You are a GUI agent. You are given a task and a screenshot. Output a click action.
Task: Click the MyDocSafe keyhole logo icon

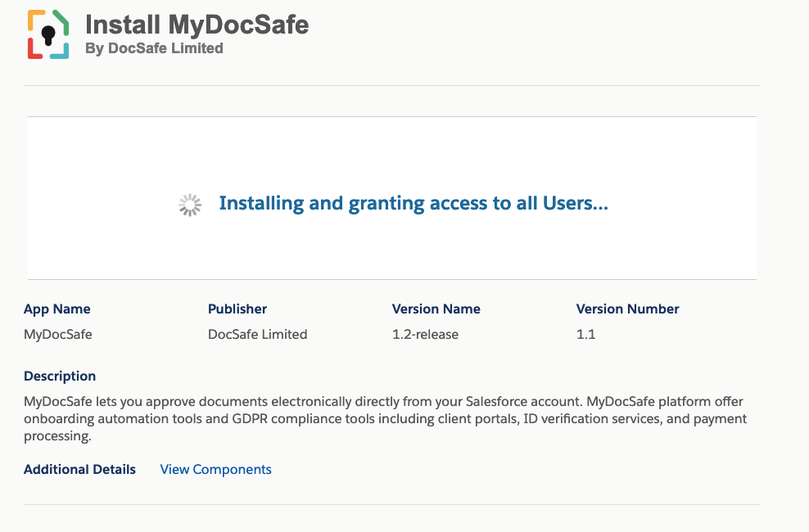[x=48, y=34]
